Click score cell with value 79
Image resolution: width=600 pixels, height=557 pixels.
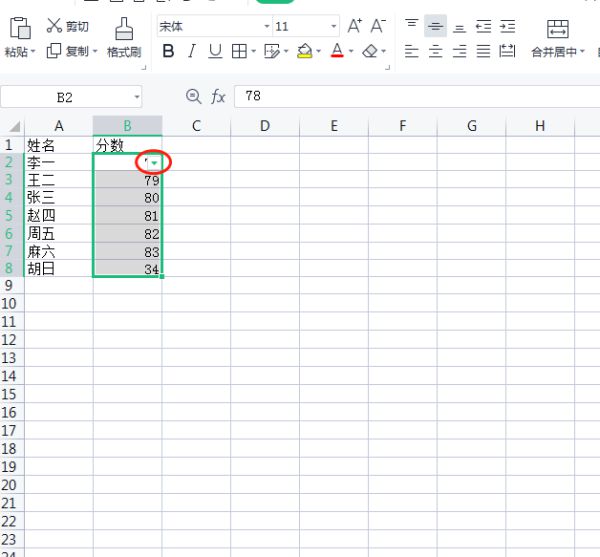click(x=127, y=181)
